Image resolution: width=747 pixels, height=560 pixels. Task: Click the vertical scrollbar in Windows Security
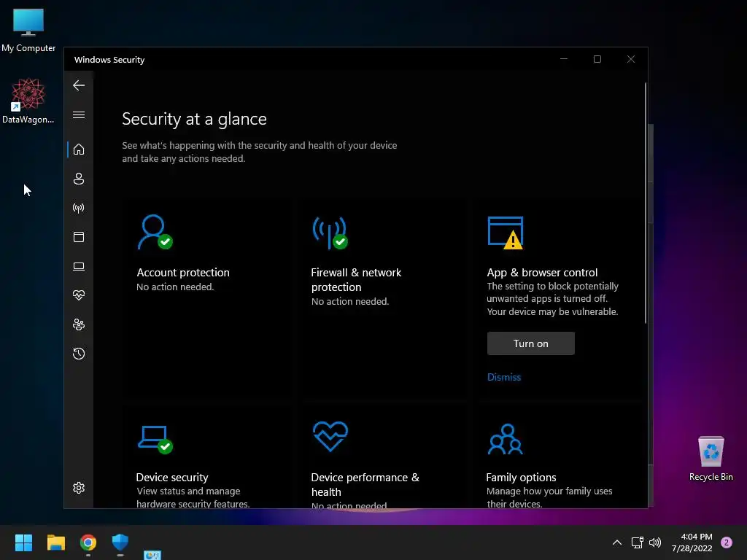(x=646, y=203)
